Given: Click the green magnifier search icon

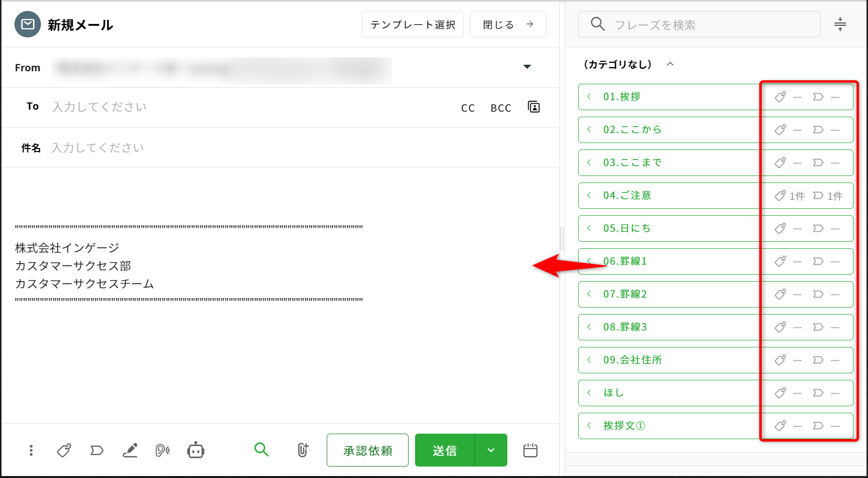Looking at the screenshot, I should (x=261, y=450).
